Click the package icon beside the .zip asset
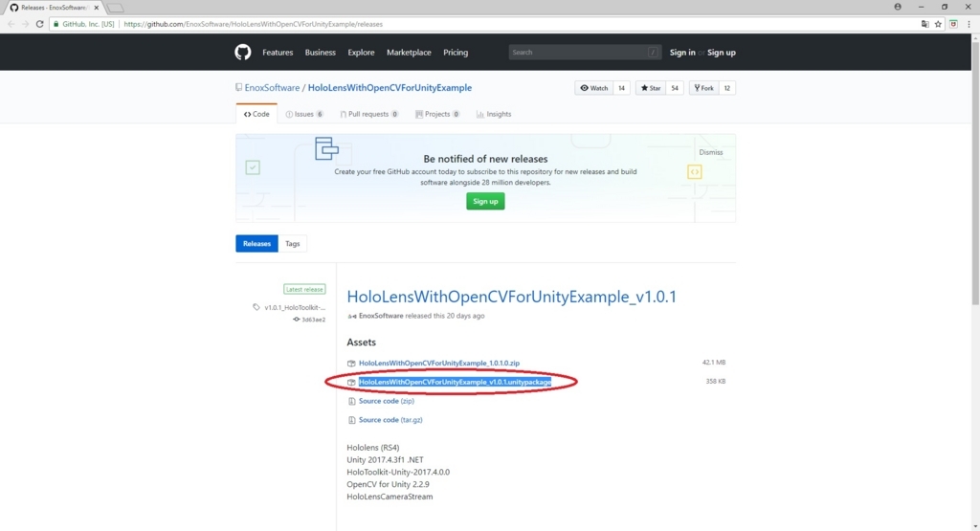980x531 pixels. click(351, 363)
